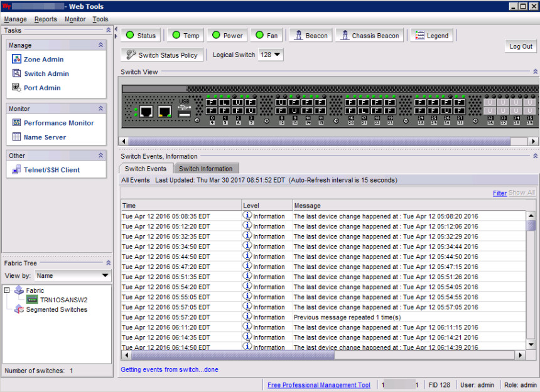Open the View by Name dropdown
The image size is (540, 392).
[x=73, y=276]
